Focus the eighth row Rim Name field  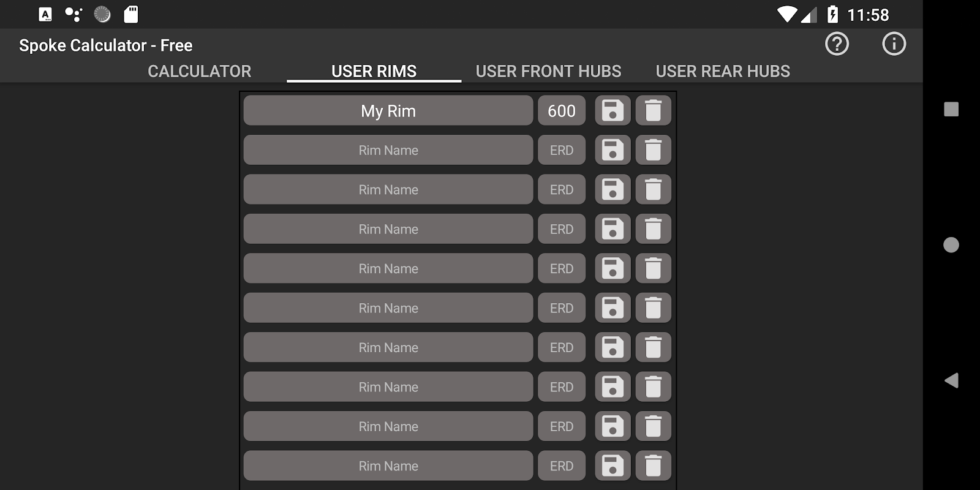(x=388, y=387)
